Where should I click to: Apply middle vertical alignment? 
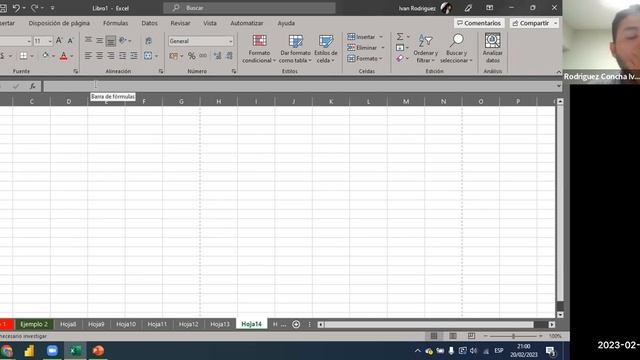point(100,40)
